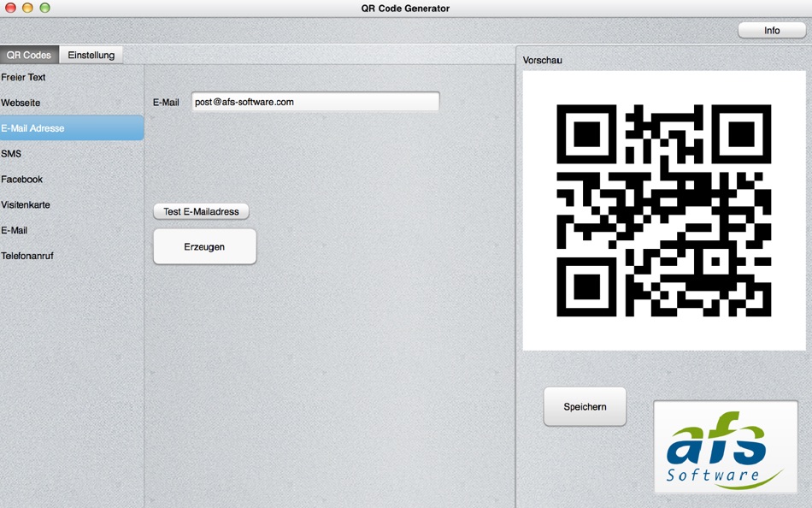Click the Test E-Mailadress button
Image resolution: width=812 pixels, height=508 pixels.
pyautogui.click(x=201, y=210)
